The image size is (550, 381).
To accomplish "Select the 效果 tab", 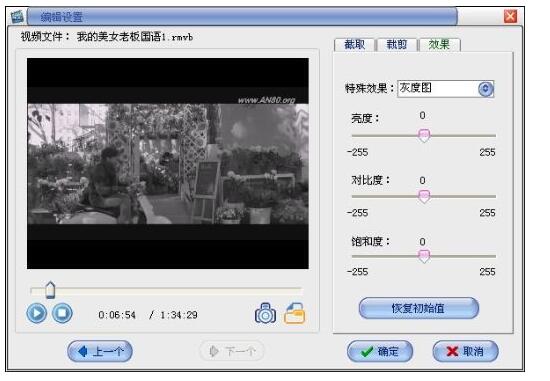I will [x=439, y=45].
